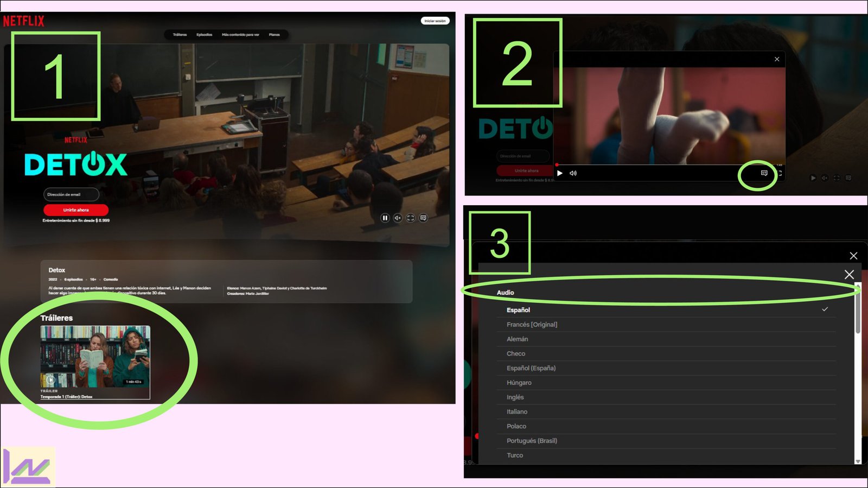Click the Iniciar sesión button
Screen dimensions: 868x488
point(435,21)
